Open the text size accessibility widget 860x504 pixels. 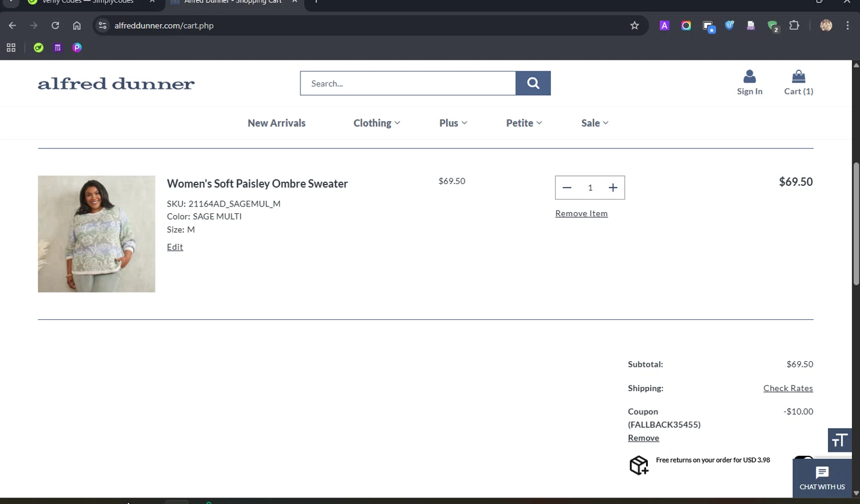pyautogui.click(x=839, y=440)
